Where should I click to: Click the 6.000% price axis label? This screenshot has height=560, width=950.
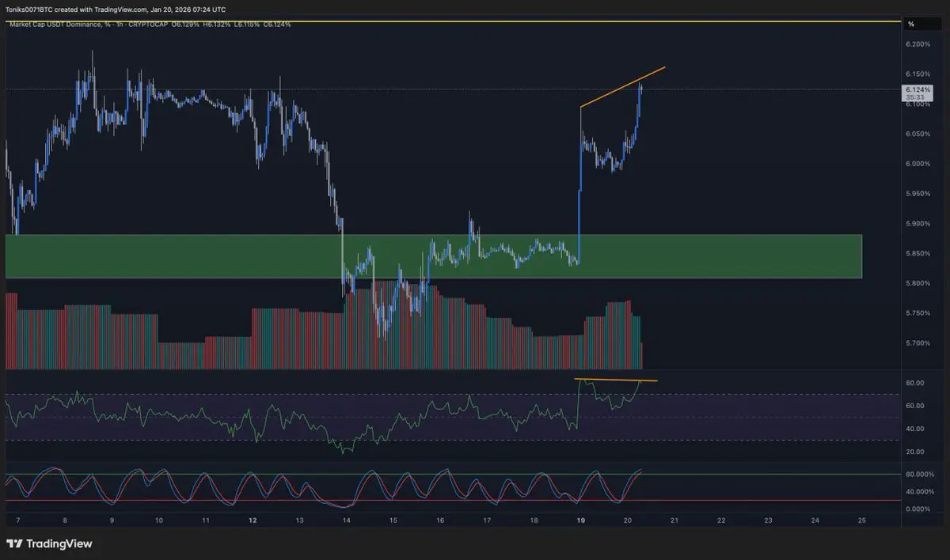pos(918,164)
